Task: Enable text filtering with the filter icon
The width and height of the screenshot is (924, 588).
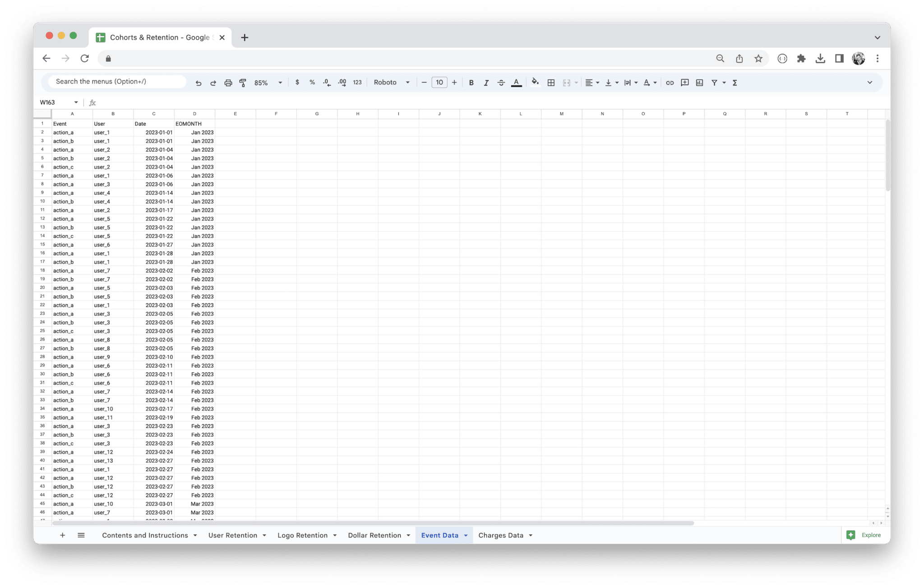Action: [715, 83]
